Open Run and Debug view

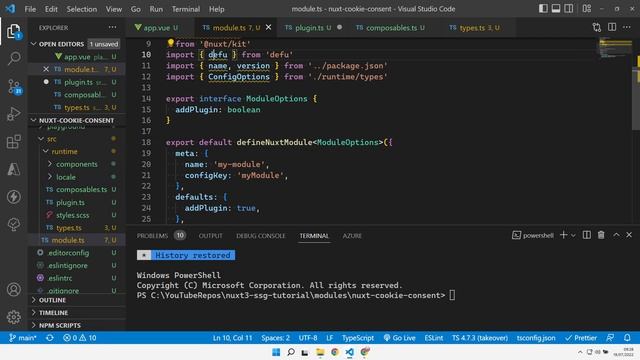[14, 114]
